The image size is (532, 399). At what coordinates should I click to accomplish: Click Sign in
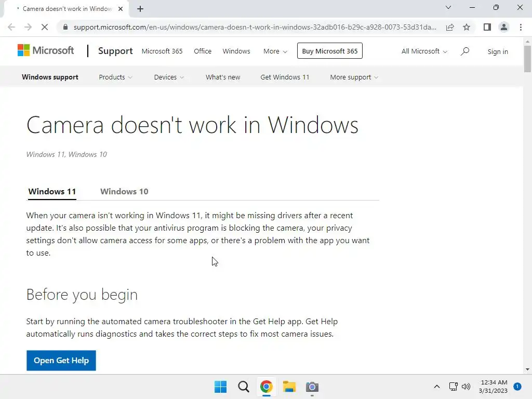click(498, 51)
